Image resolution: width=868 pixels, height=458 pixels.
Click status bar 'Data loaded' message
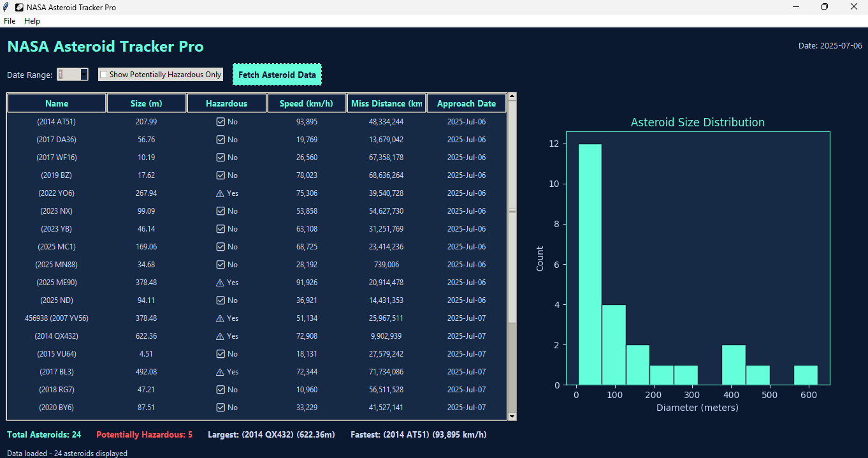tap(67, 454)
